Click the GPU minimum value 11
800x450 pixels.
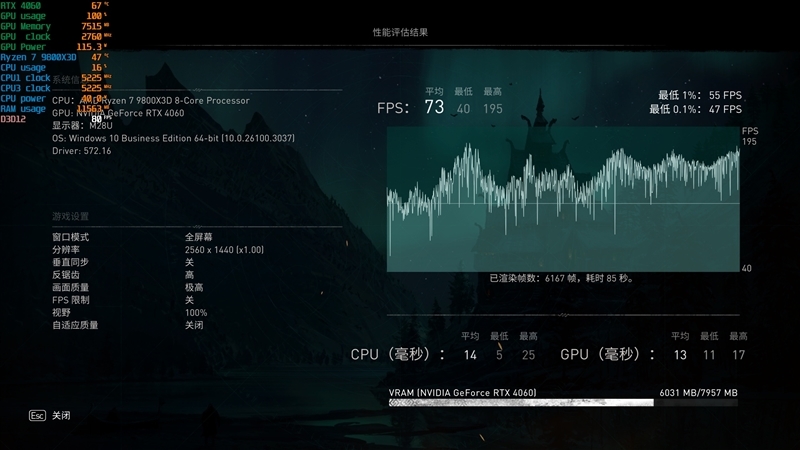[709, 355]
